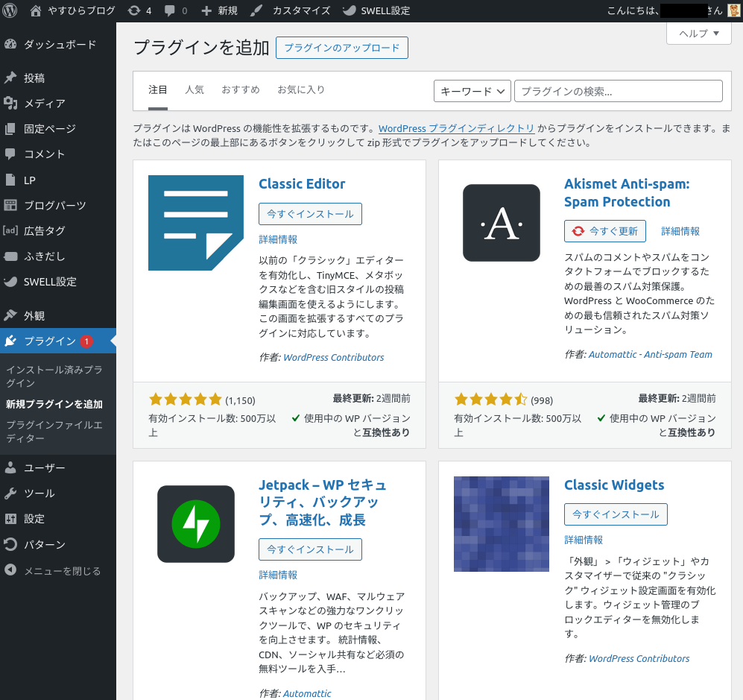Switch to the 人気 tab
Screen dimensions: 743x700
coord(195,89)
